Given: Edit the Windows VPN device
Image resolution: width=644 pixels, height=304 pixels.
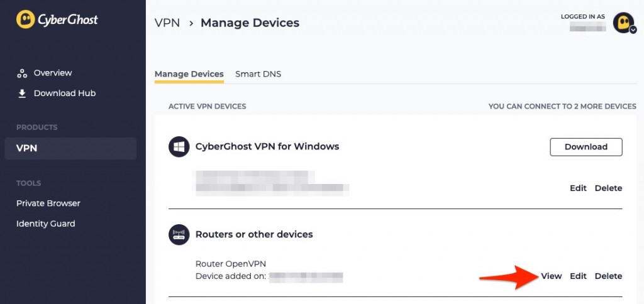Looking at the screenshot, I should pos(579,188).
